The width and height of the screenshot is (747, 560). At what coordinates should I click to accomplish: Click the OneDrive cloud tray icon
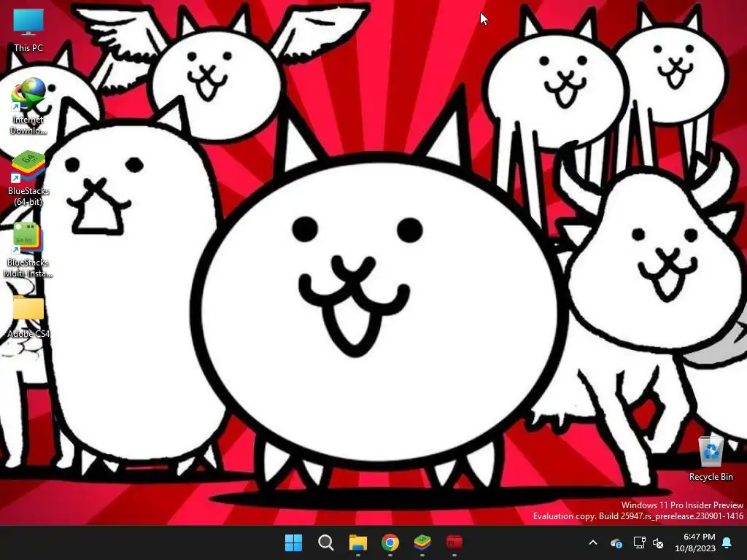(x=616, y=542)
